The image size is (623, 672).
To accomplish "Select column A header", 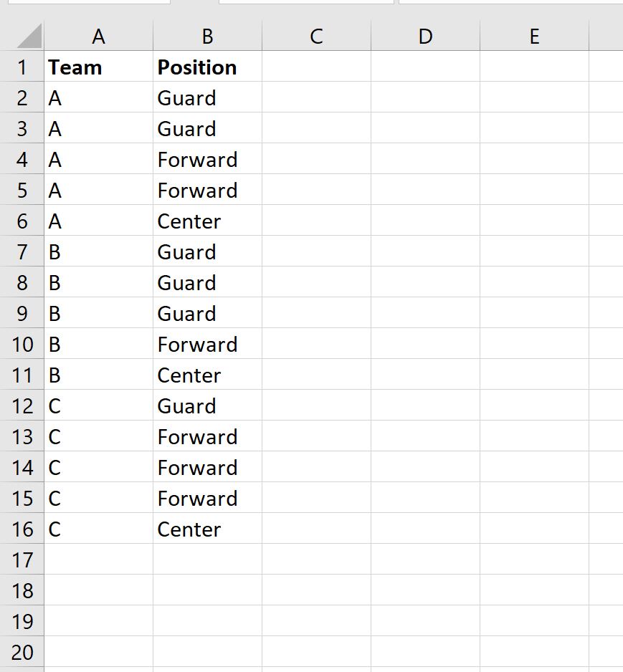I will (x=99, y=36).
